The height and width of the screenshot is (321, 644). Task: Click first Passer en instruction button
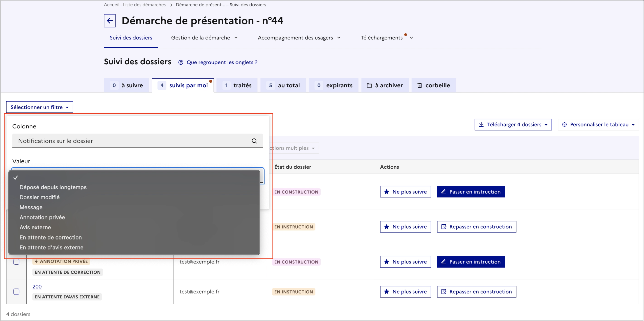tap(470, 192)
